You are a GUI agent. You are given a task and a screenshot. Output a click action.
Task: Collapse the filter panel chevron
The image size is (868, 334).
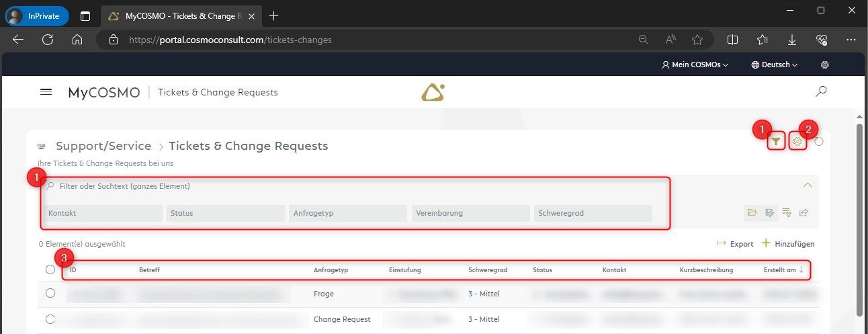(808, 185)
